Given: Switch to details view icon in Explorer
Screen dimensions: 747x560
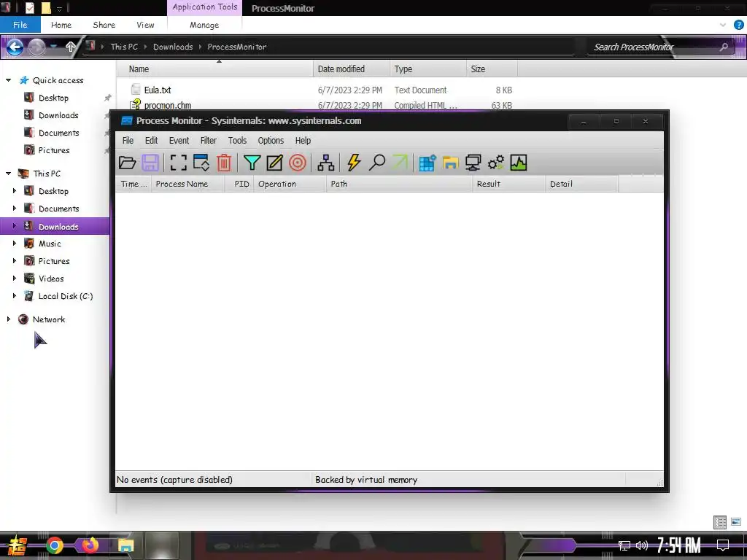Looking at the screenshot, I should click(720, 522).
